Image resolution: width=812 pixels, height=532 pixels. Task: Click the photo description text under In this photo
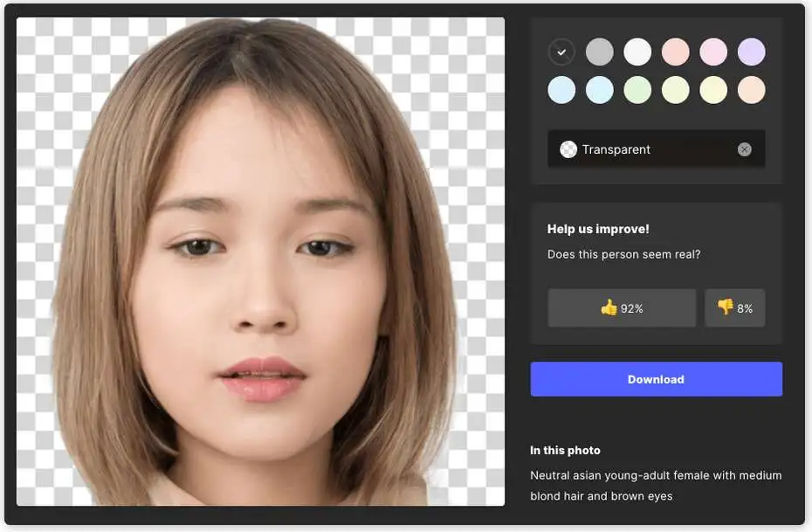(x=656, y=486)
